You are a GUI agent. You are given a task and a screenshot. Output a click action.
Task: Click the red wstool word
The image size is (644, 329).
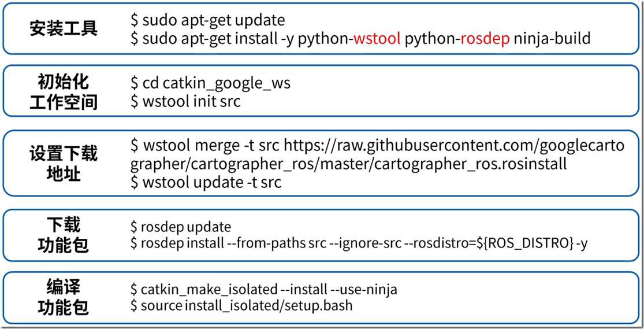pyautogui.click(x=377, y=39)
